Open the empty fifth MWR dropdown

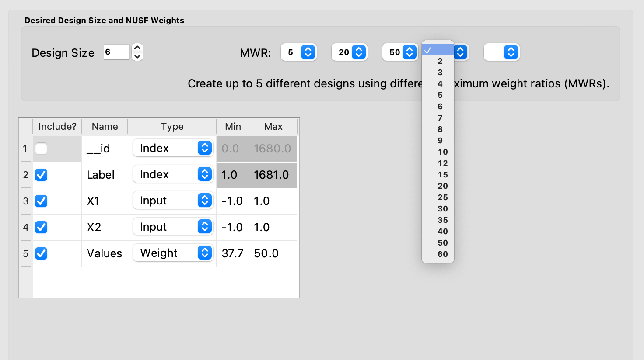[x=502, y=52]
